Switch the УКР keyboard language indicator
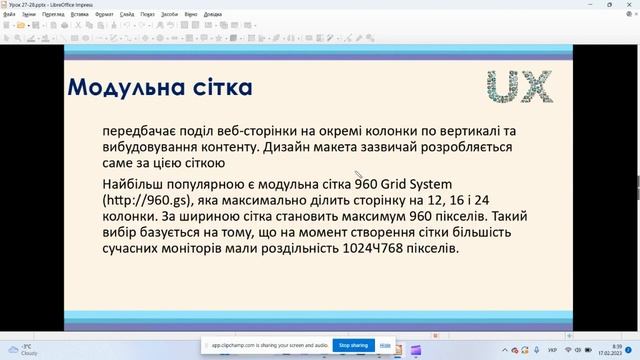This screenshot has height=360, width=640. coord(552,350)
